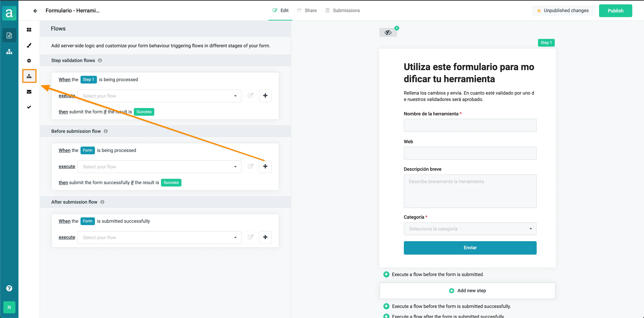Screen dimensions: 644x318
Task: Add new flow for Before submission section
Action: (x=265, y=167)
